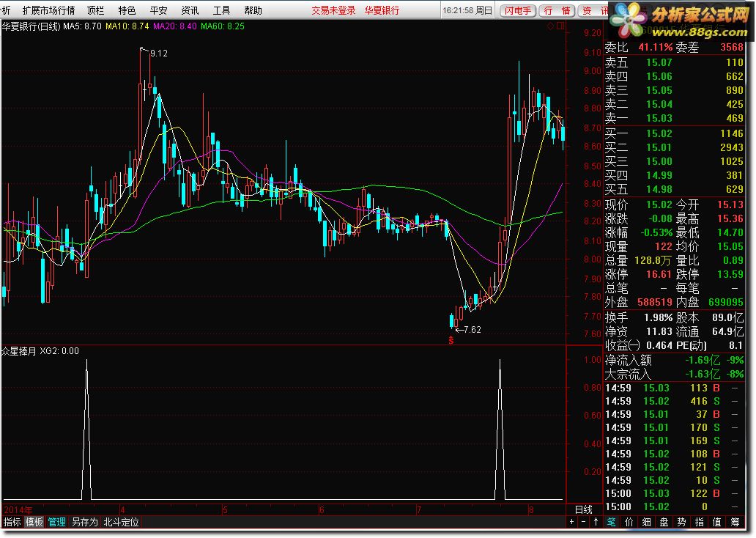Image resolution: width=756 pixels, height=538 pixels.
Task: Open the 顶栏 menu
Action: coord(95,10)
